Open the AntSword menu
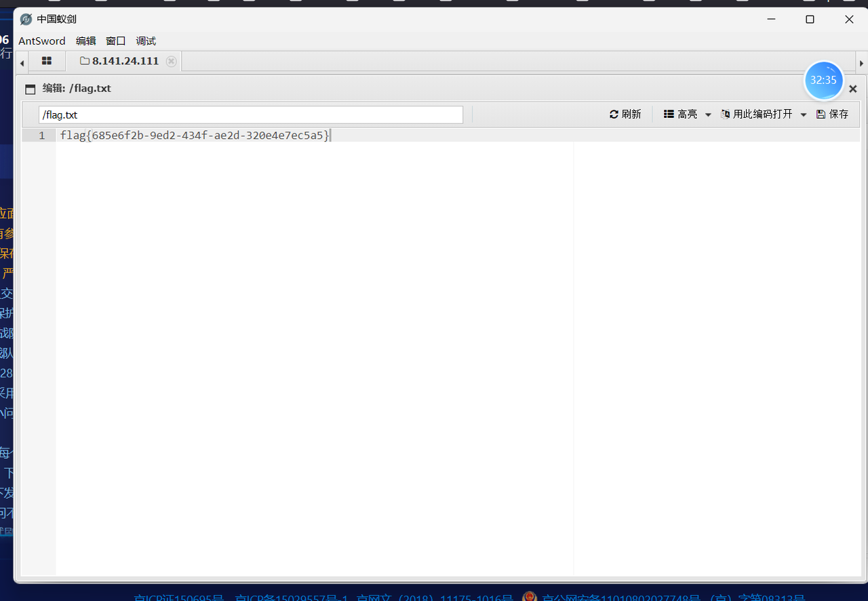The height and width of the screenshot is (601, 868). tap(42, 41)
